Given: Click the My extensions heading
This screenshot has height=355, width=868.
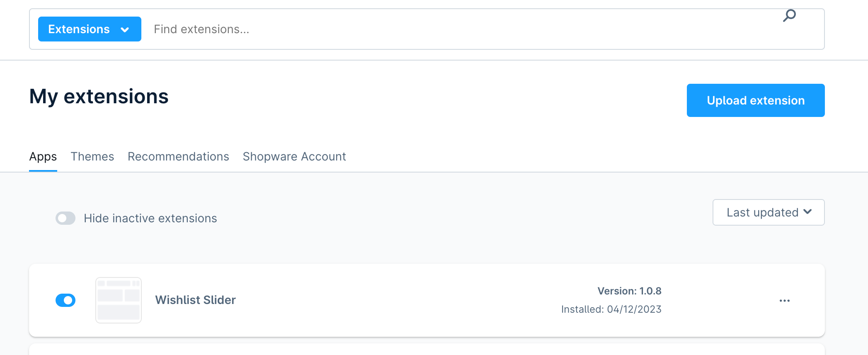Looking at the screenshot, I should point(99,97).
